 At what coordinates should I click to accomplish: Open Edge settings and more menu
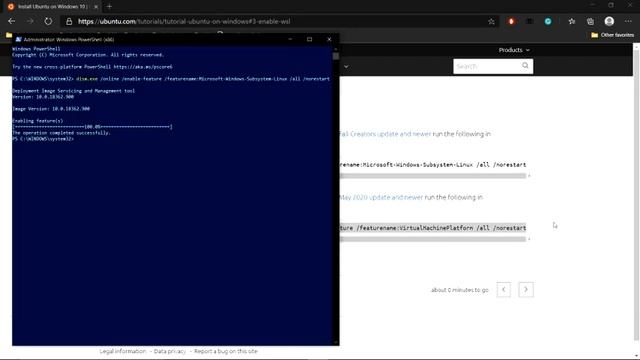pos(628,21)
